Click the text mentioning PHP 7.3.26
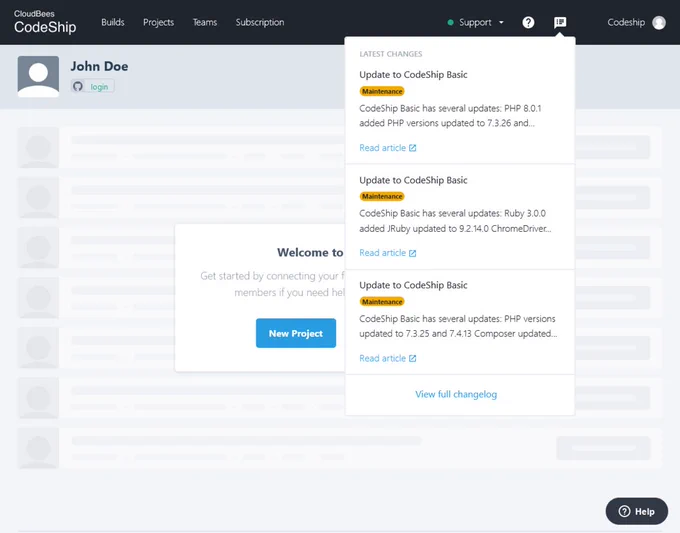Viewport: 680px width, 533px height. click(447, 123)
